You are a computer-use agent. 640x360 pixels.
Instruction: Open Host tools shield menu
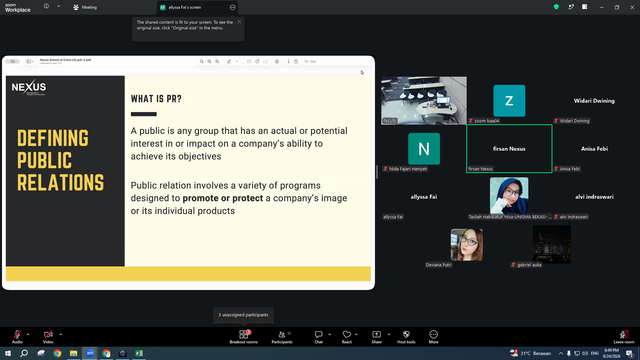point(406,337)
